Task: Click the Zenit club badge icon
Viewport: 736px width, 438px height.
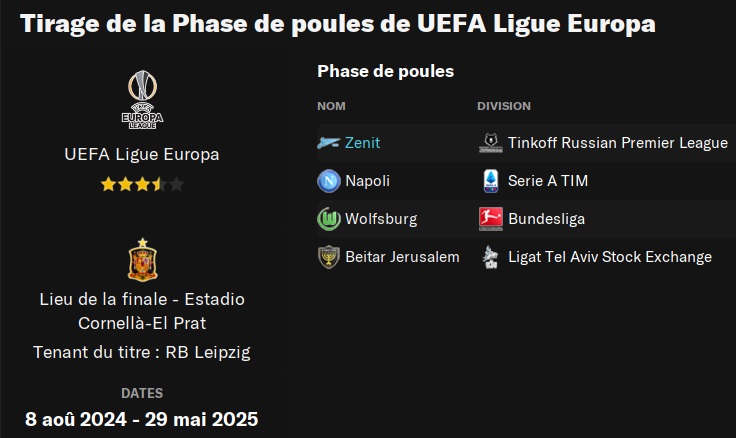Action: point(328,143)
